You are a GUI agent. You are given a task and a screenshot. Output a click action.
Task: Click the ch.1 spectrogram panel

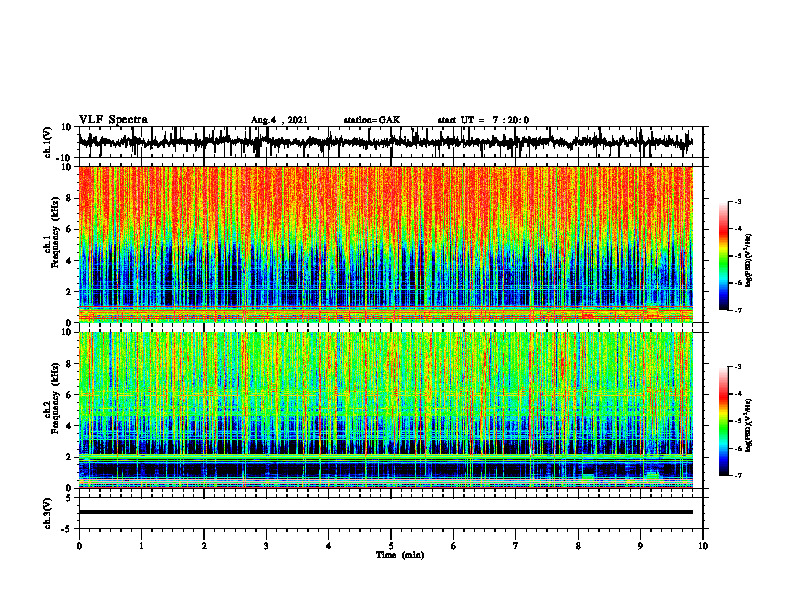tap(385, 244)
